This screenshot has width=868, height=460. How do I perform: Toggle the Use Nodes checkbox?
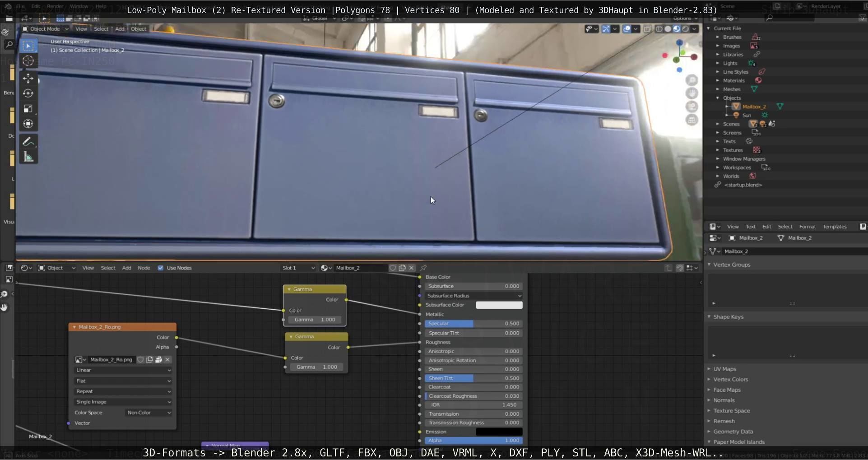[x=160, y=268]
